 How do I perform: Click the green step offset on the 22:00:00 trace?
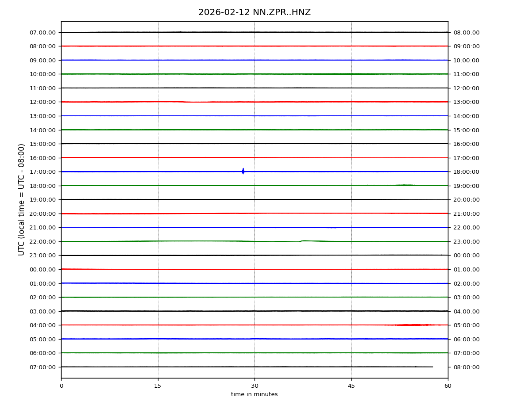(x=301, y=241)
